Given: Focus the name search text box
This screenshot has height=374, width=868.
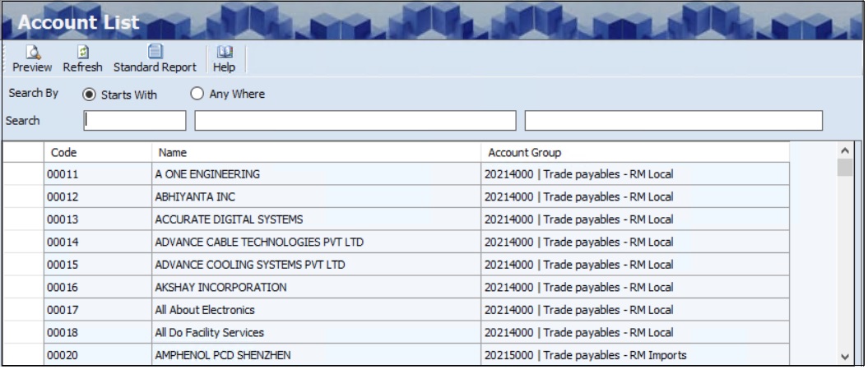Looking at the screenshot, I should [355, 121].
